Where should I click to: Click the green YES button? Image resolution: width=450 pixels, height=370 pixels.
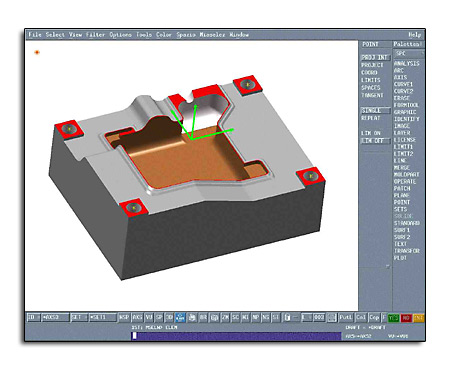point(394,318)
